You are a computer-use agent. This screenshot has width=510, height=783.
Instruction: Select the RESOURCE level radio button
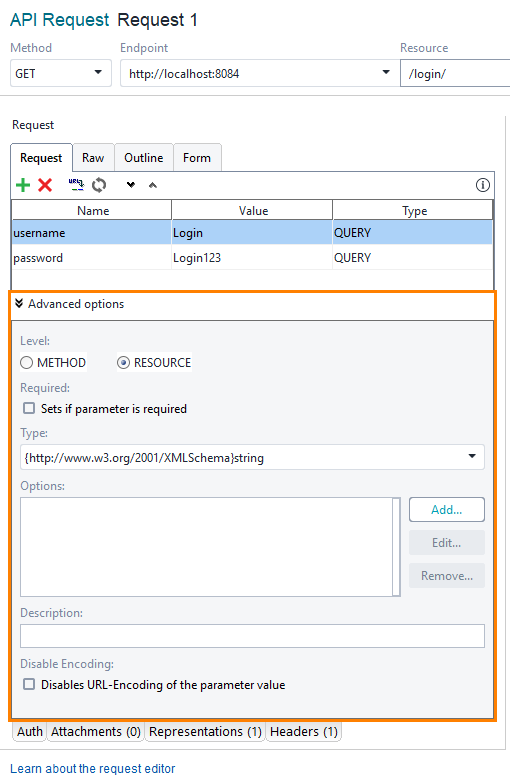point(123,363)
